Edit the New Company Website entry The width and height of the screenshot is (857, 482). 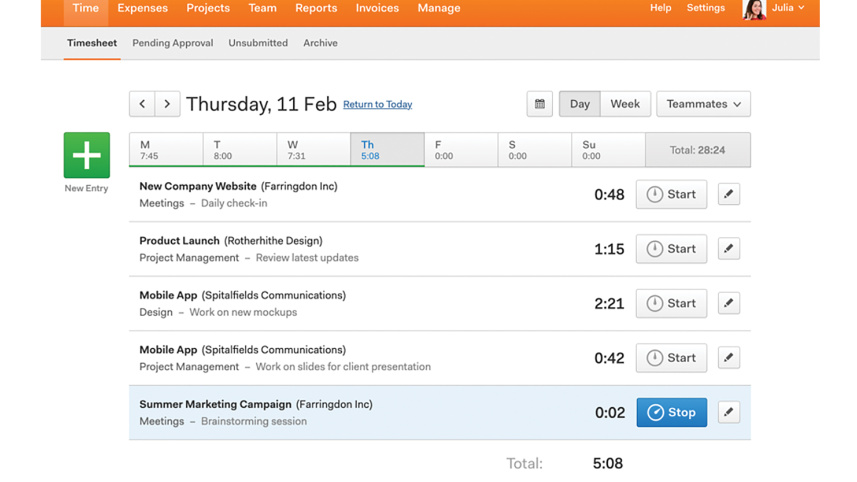[729, 195]
